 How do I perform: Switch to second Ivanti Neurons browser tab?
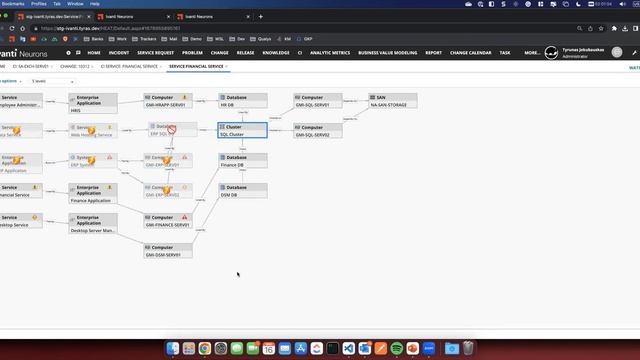[x=133, y=17]
